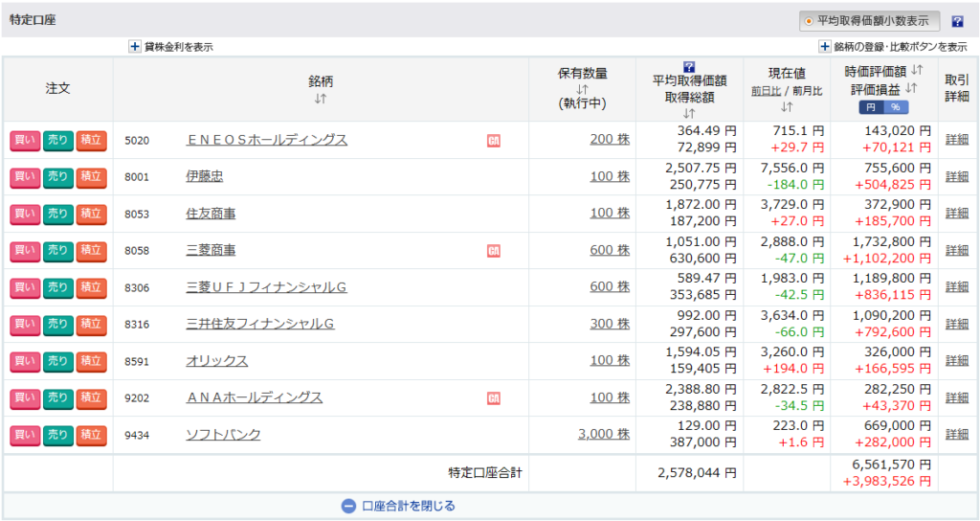Click 買い button for ENEOSホールディングス
The width and height of the screenshot is (980, 521).
(25, 140)
